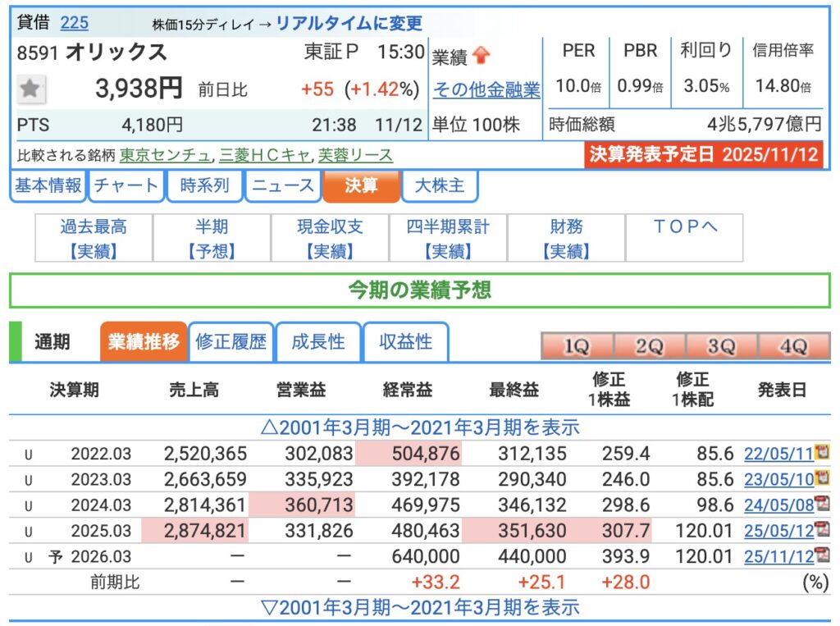Click the red up-arrow icon beside 業績
Image resolution: width=840 pixels, height=626 pixels.
482,56
